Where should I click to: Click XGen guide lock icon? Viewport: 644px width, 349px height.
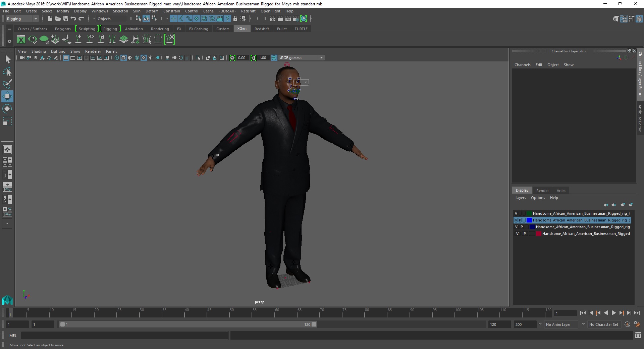click(x=101, y=40)
